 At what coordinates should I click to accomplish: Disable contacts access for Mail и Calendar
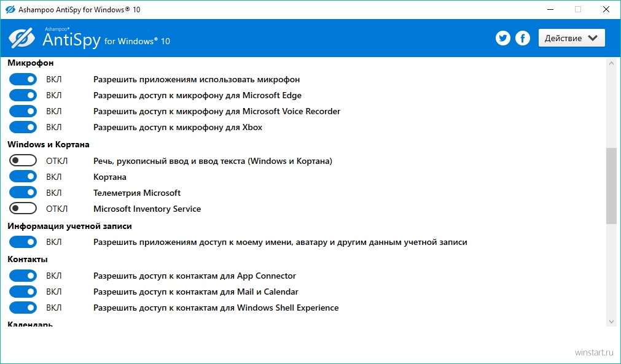pos(23,292)
